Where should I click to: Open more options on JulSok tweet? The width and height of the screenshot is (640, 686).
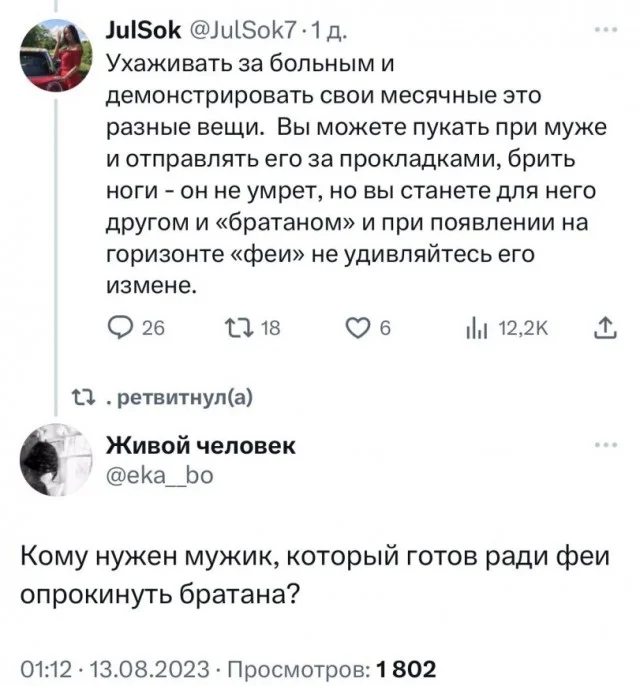coord(606,30)
